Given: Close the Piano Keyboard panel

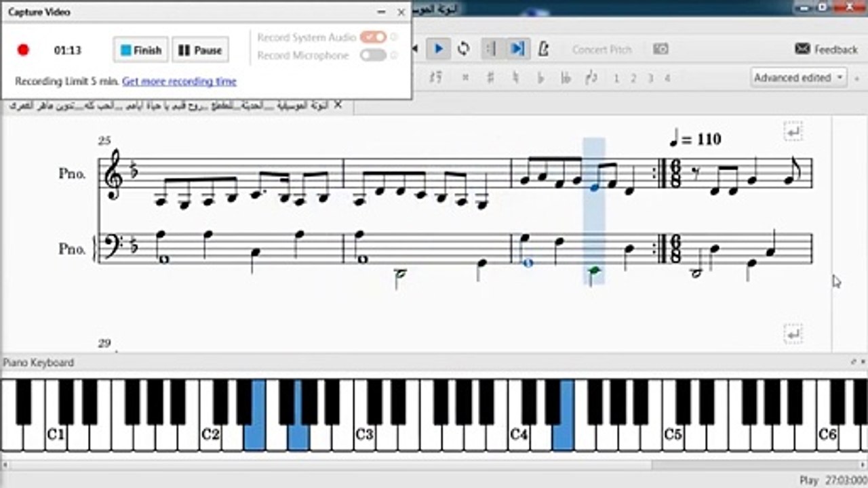Looking at the screenshot, I should coord(862,363).
